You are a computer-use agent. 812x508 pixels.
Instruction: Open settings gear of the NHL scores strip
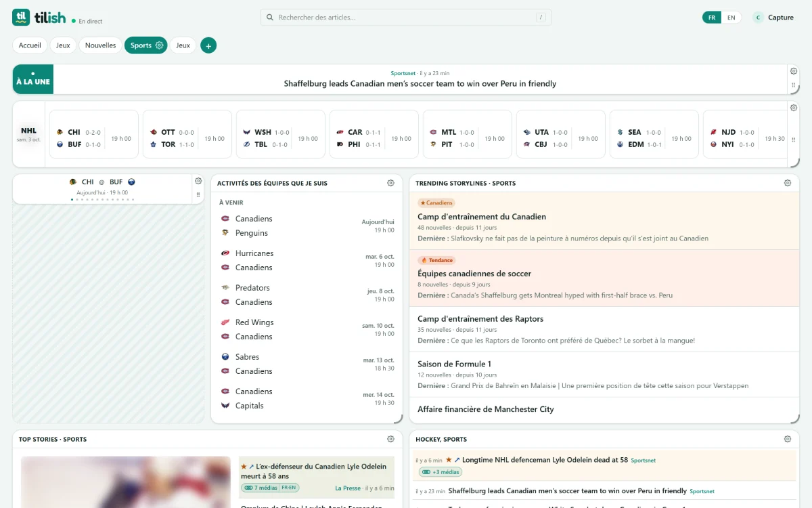click(x=793, y=108)
